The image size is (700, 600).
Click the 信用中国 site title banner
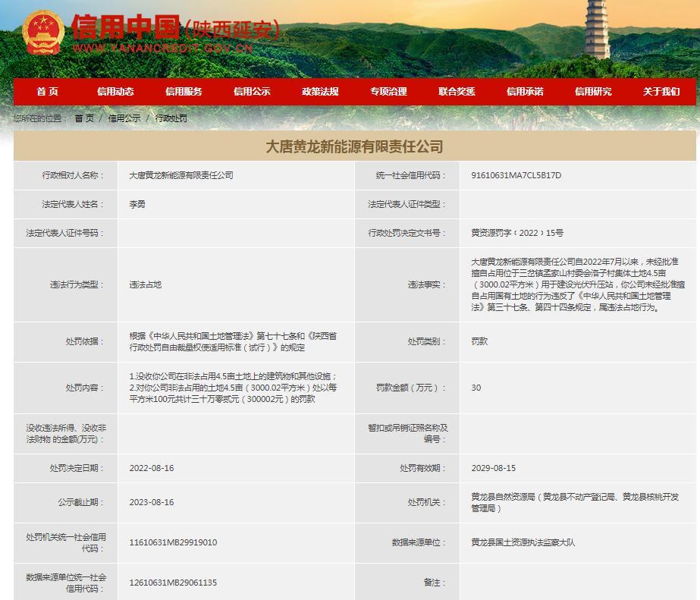point(176,32)
